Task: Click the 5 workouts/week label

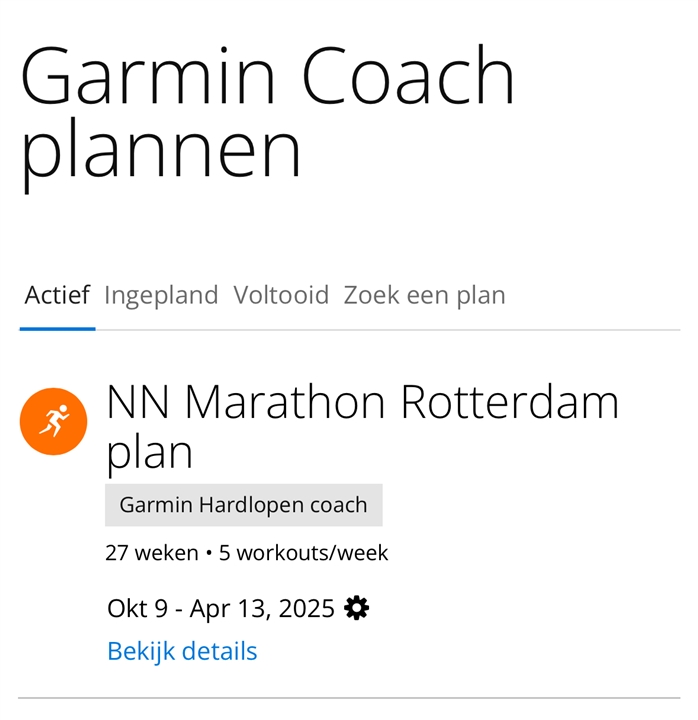Action: pyautogui.click(x=304, y=552)
